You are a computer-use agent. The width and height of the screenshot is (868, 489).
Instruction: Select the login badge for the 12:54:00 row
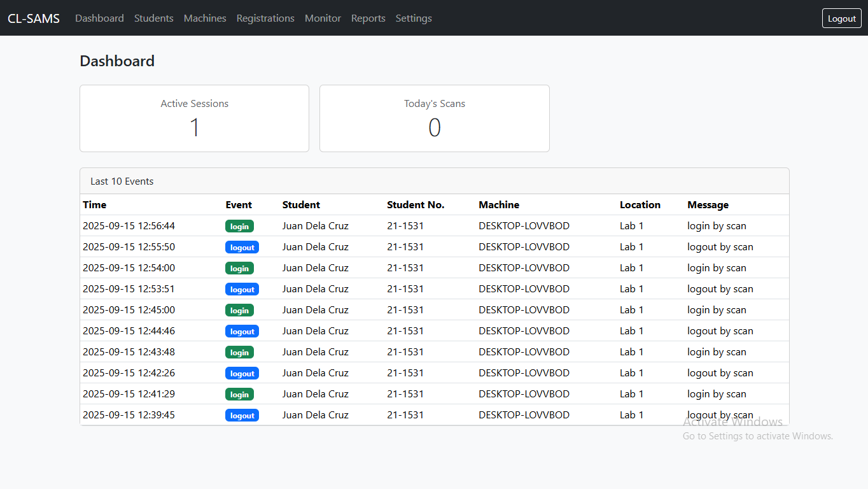pos(239,268)
